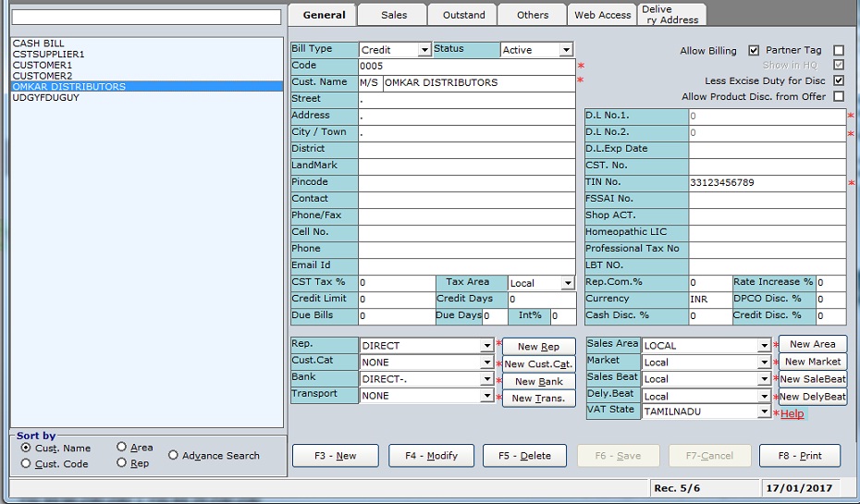Expand the Bill Type dropdown

pyautogui.click(x=424, y=50)
